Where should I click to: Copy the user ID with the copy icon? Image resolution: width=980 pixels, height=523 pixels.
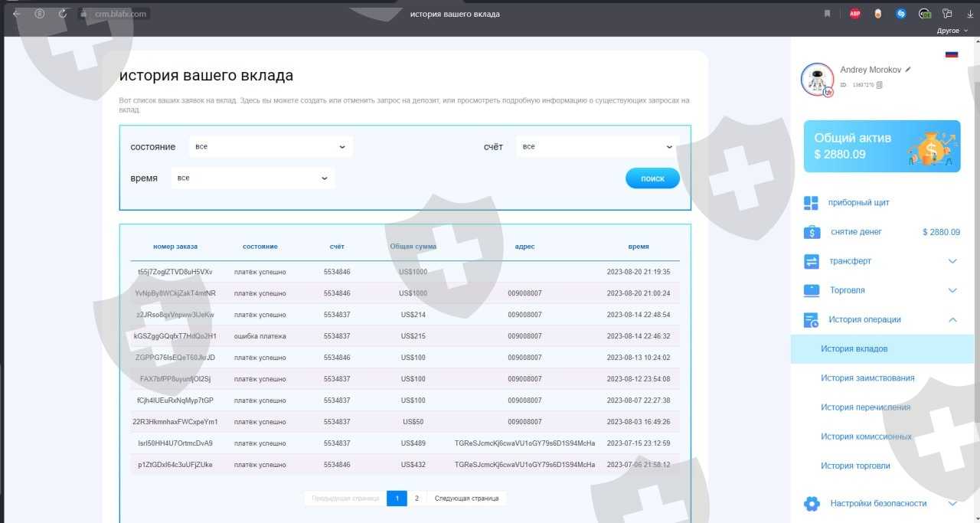880,85
